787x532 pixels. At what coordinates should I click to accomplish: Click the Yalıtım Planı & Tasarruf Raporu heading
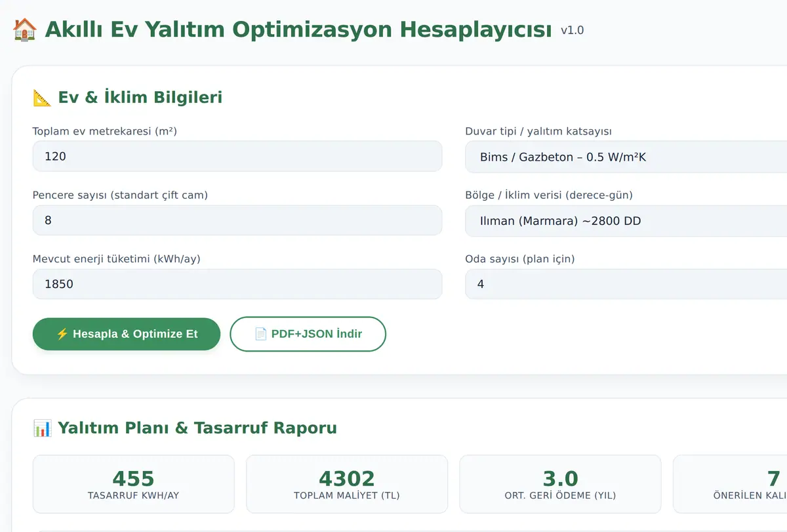pyautogui.click(x=197, y=428)
